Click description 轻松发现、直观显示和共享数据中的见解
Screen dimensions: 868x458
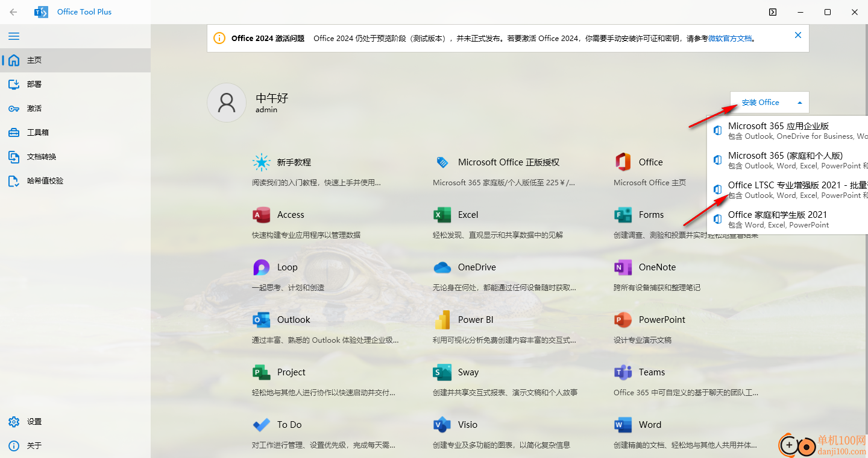click(x=498, y=235)
